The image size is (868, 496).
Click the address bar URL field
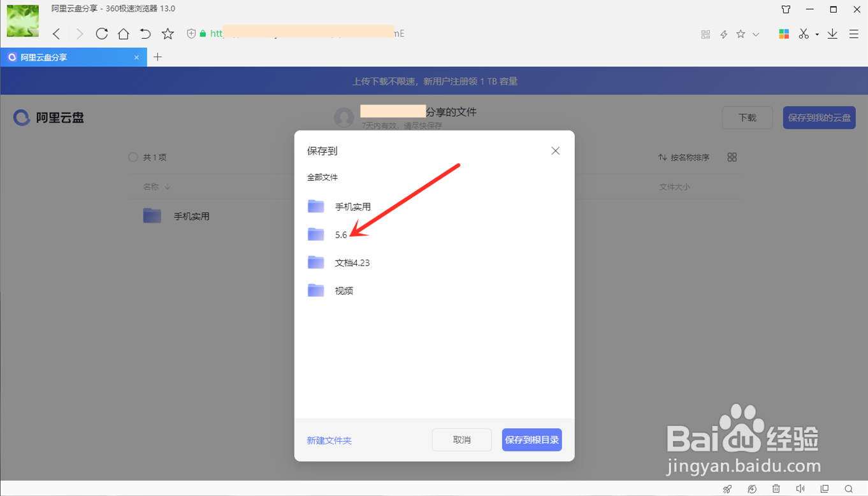pos(440,34)
